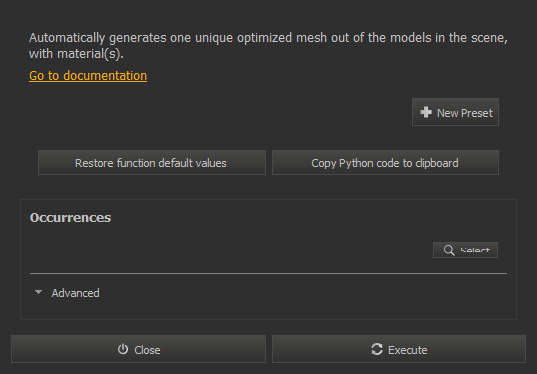The width and height of the screenshot is (537, 374).
Task: Copy Python code to clipboard
Action: (x=385, y=163)
